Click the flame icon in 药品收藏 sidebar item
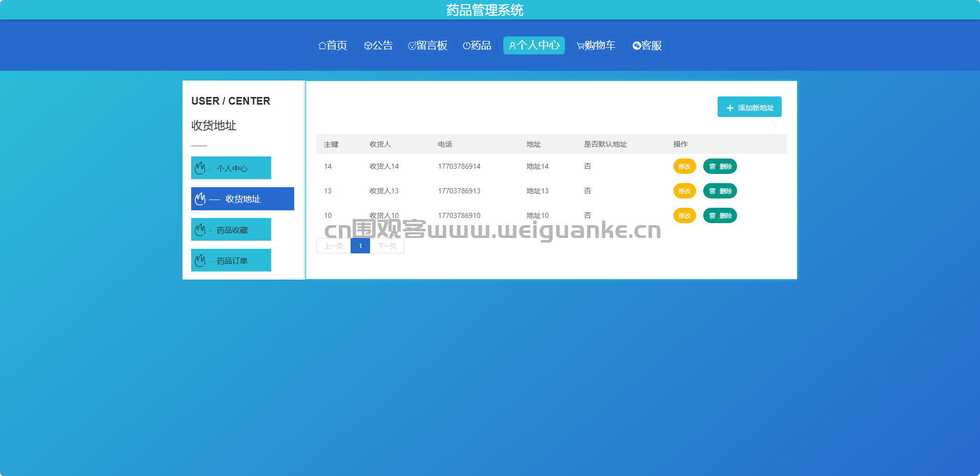 coord(200,229)
